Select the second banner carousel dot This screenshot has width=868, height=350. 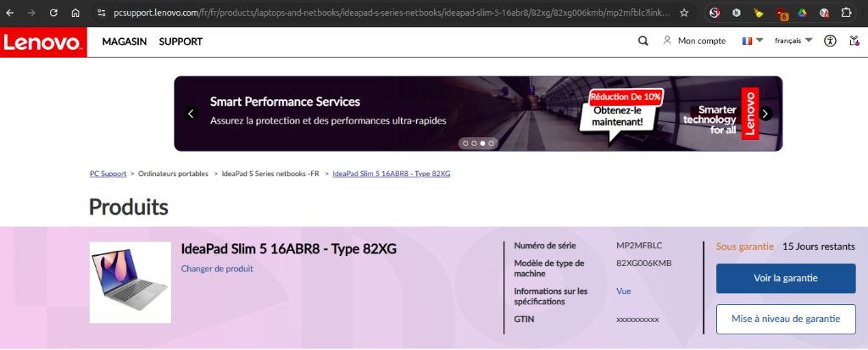coord(474,143)
